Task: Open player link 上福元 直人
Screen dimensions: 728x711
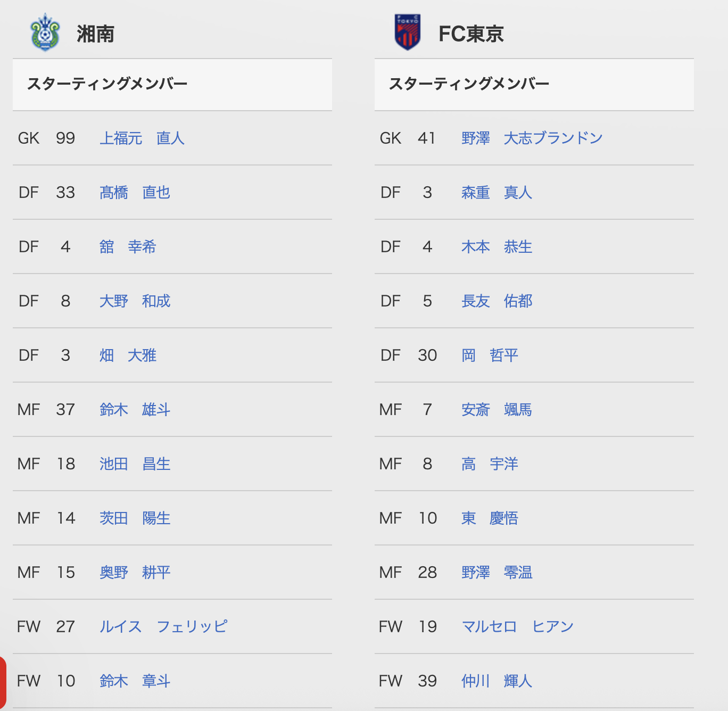Action: (x=142, y=138)
